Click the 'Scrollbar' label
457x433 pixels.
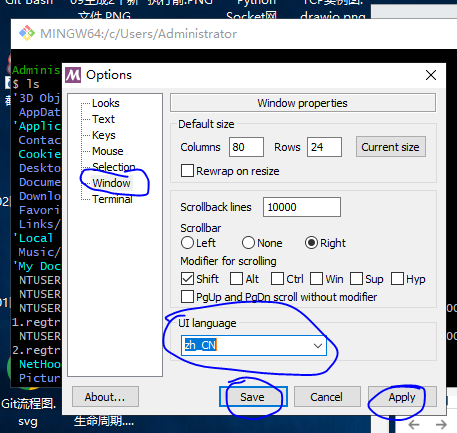click(x=201, y=228)
